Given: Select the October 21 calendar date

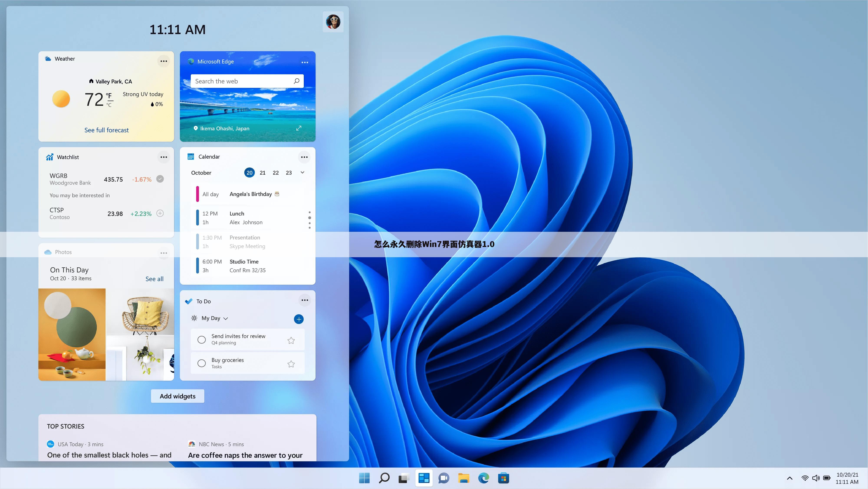Looking at the screenshot, I should click(262, 172).
